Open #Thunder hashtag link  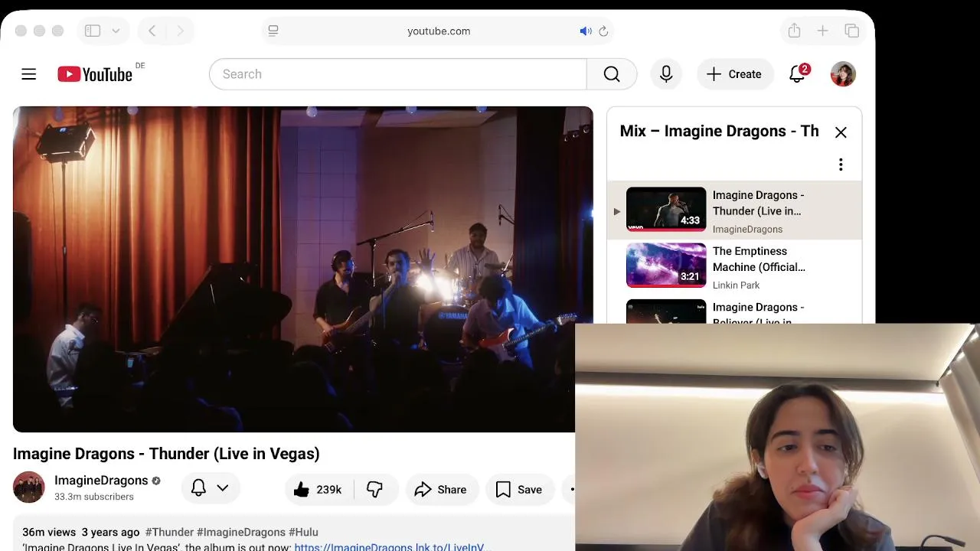click(169, 532)
